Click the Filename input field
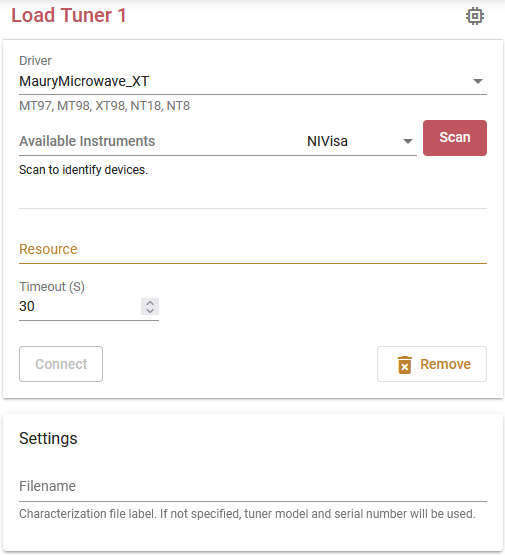The image size is (505, 555). (253, 486)
